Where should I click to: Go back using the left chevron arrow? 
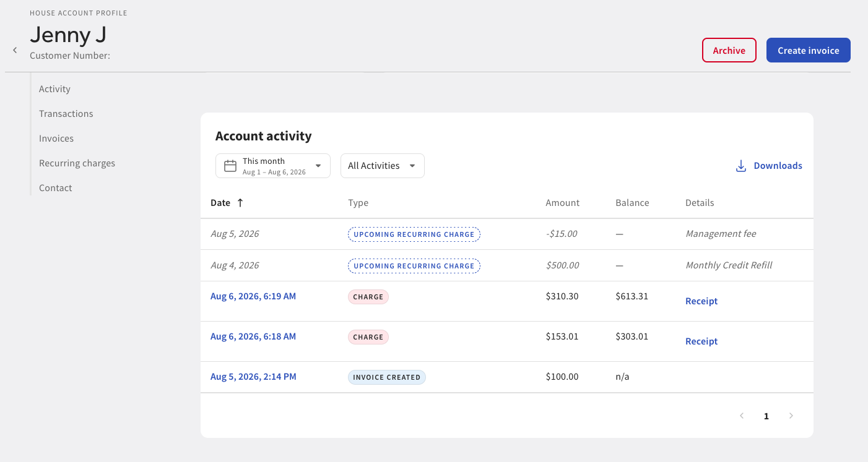pos(15,50)
